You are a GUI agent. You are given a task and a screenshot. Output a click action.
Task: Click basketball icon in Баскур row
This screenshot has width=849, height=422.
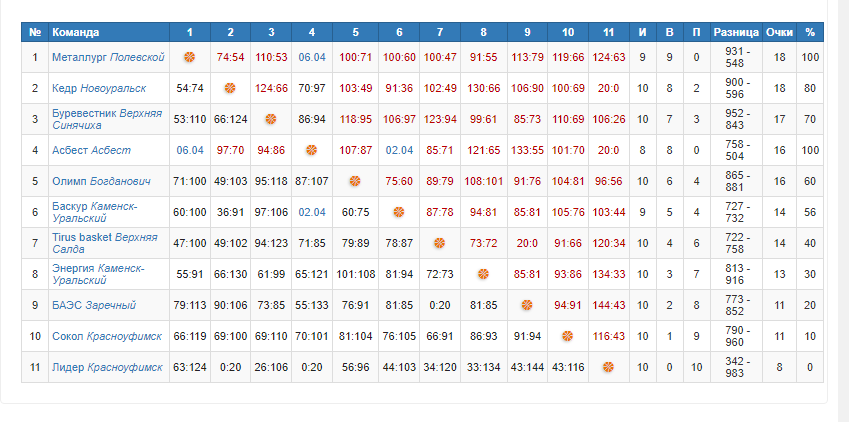pos(399,212)
